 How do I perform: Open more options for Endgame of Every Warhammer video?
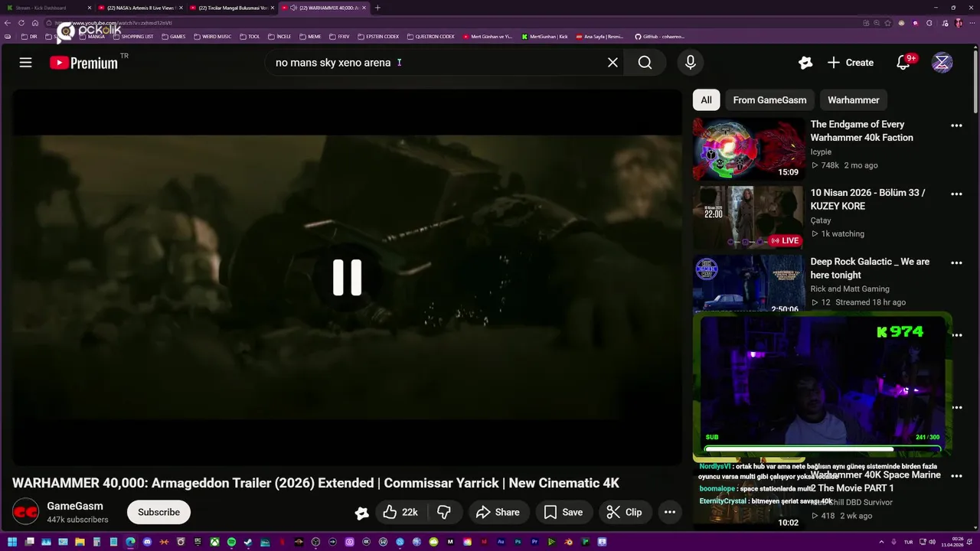point(956,126)
